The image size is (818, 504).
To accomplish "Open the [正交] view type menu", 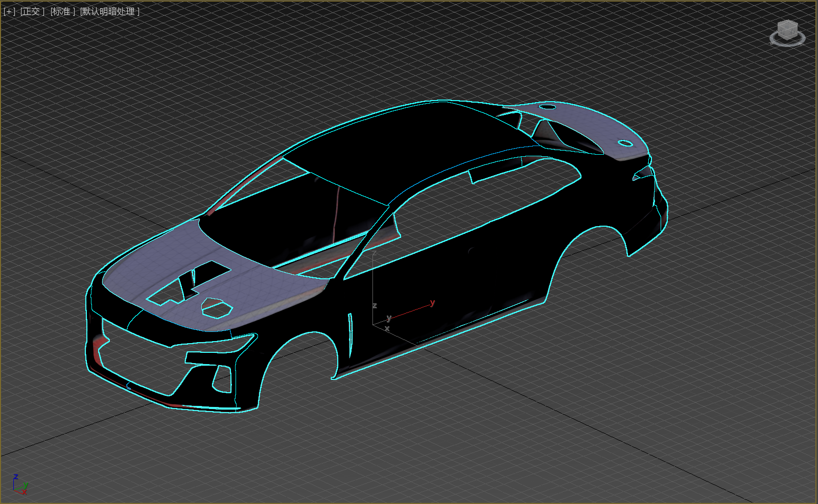I will (33, 11).
